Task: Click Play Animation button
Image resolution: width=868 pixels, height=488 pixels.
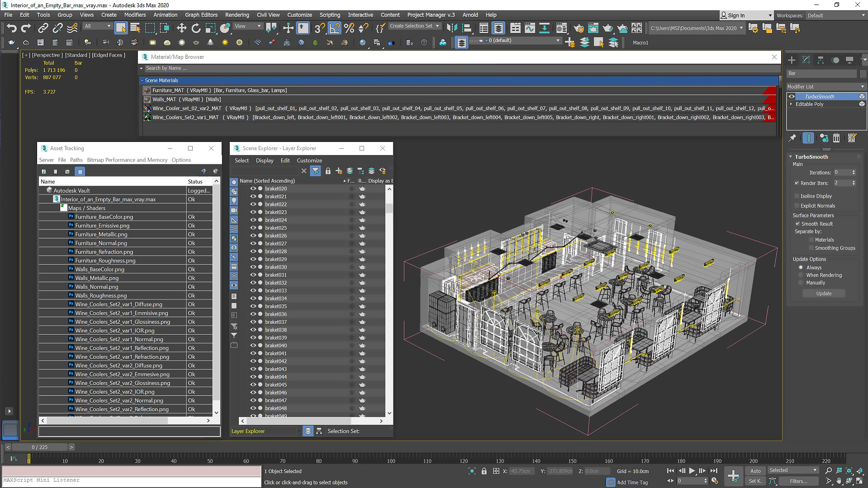Action: coord(692,471)
